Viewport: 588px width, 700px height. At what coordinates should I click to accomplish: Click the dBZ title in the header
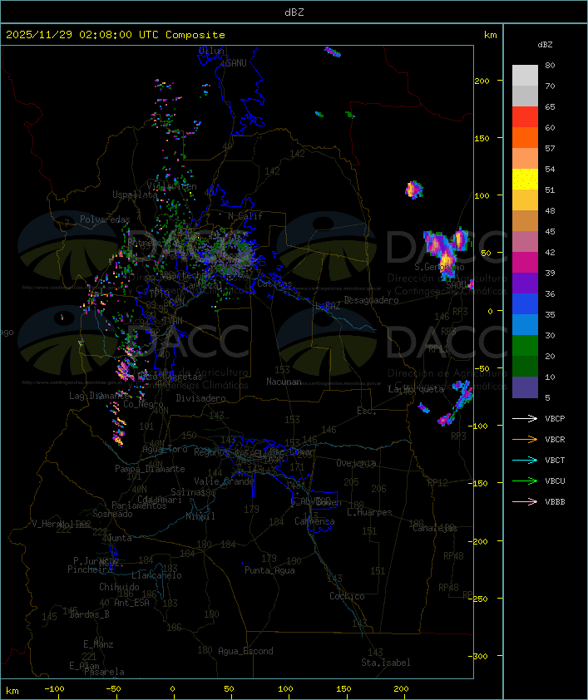[x=294, y=12]
